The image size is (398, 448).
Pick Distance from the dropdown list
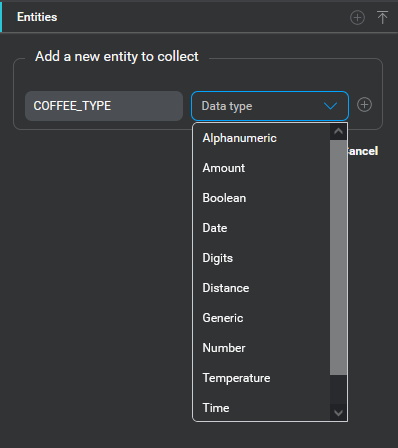point(261,288)
